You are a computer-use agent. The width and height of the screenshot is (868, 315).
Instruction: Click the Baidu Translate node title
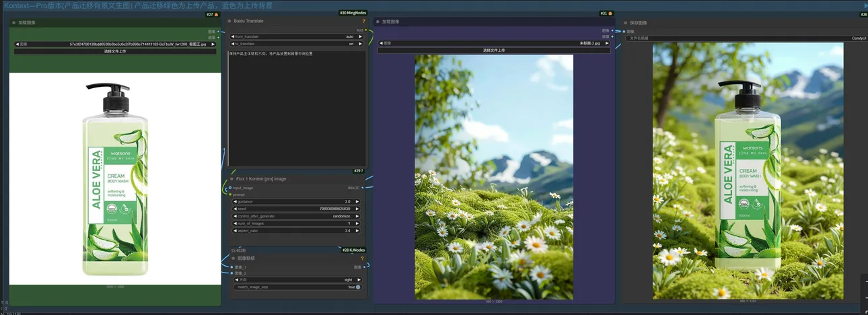click(x=248, y=21)
